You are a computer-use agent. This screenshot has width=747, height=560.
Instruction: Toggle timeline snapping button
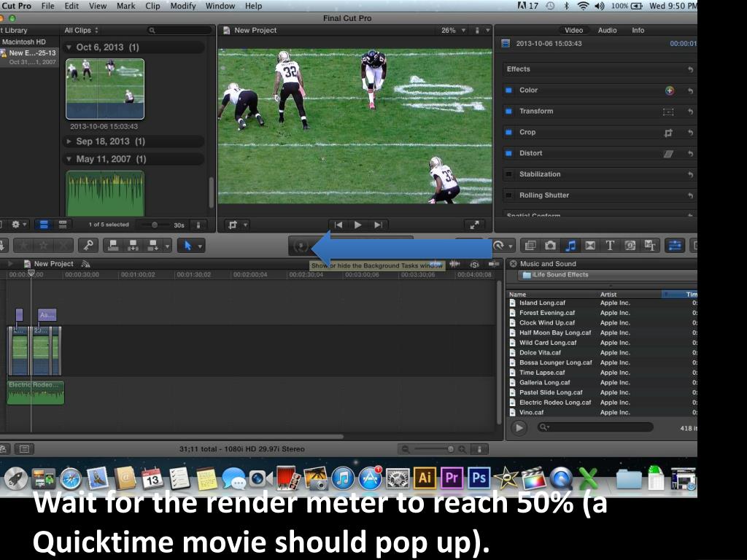click(494, 264)
